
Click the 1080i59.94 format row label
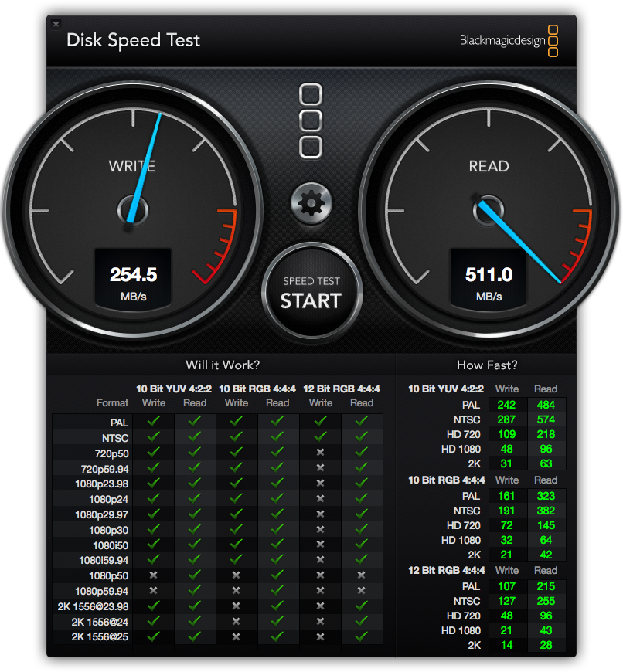104,560
